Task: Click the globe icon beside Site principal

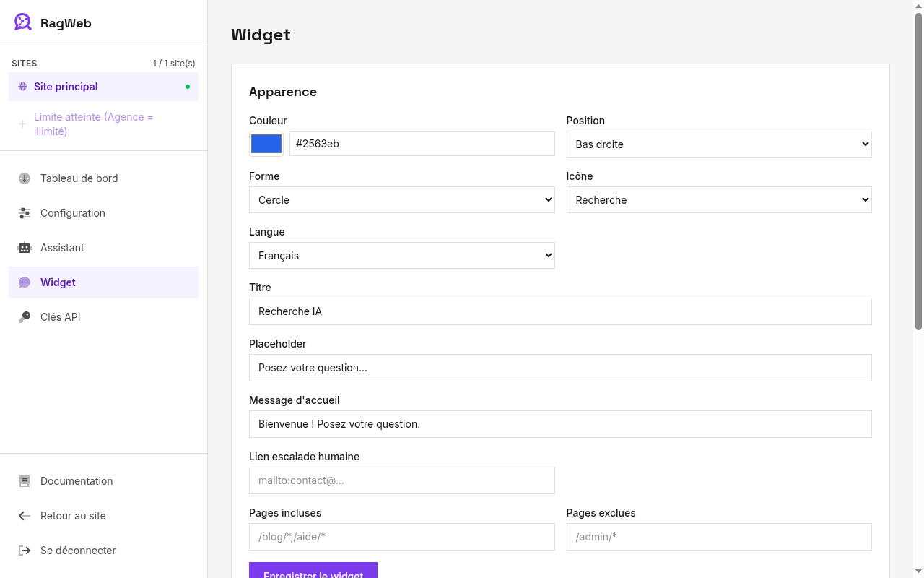Action: pyautogui.click(x=22, y=87)
